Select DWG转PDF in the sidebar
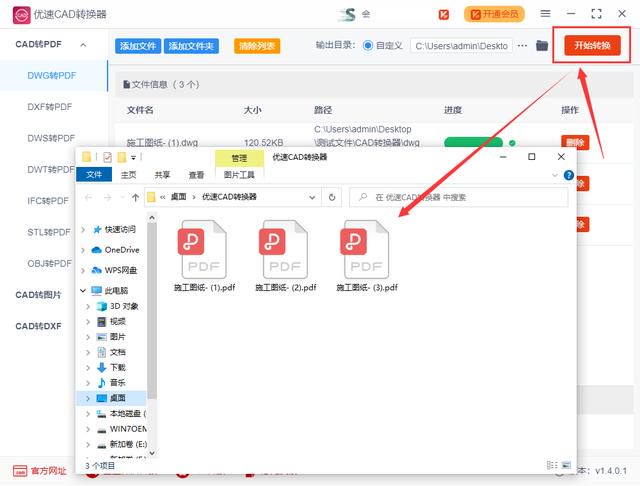 coord(52,76)
